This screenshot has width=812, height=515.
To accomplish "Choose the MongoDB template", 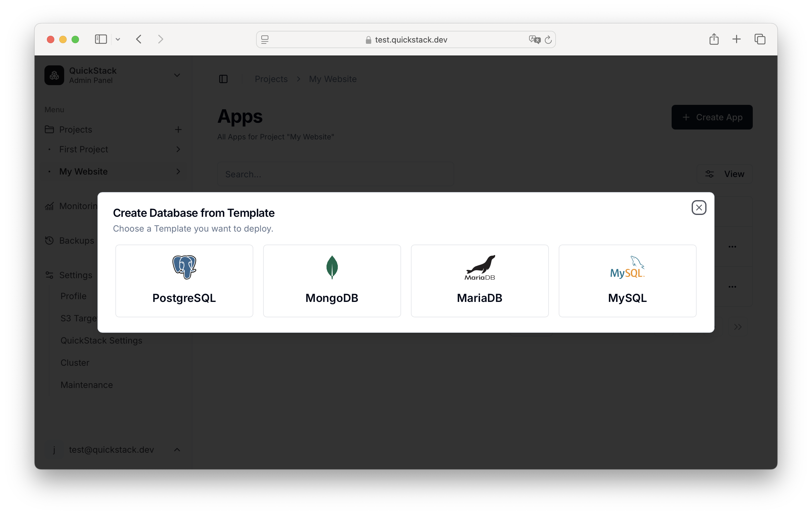I will click(x=332, y=280).
